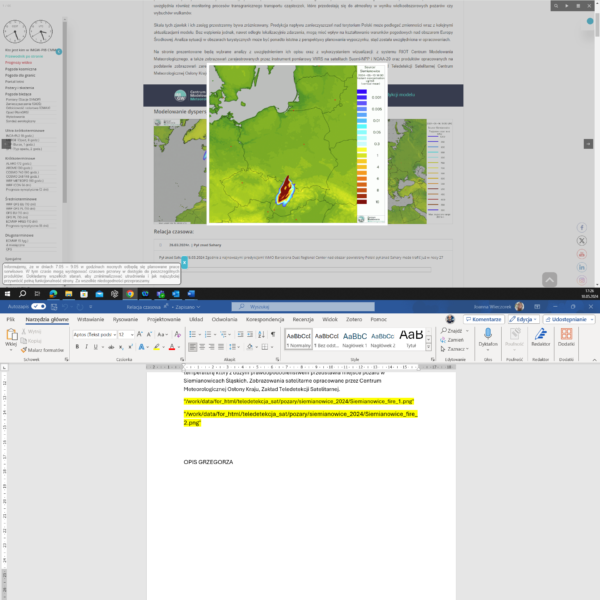
Task: Click the save document icon in Word title bar
Action: [54, 307]
